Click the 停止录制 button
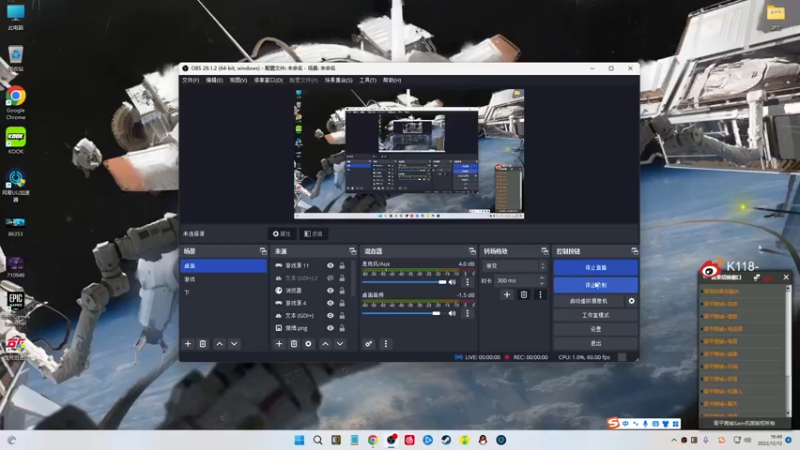This screenshot has width=800, height=450. pyautogui.click(x=595, y=285)
